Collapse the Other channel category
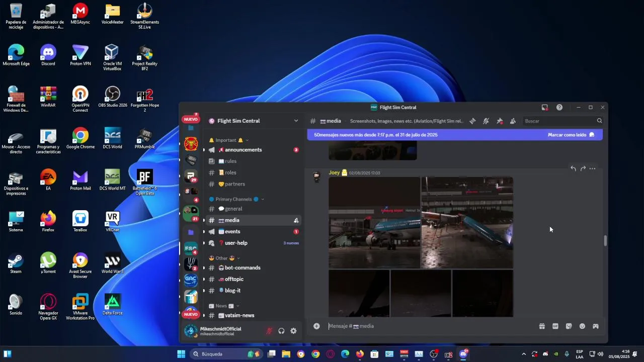 (x=224, y=258)
